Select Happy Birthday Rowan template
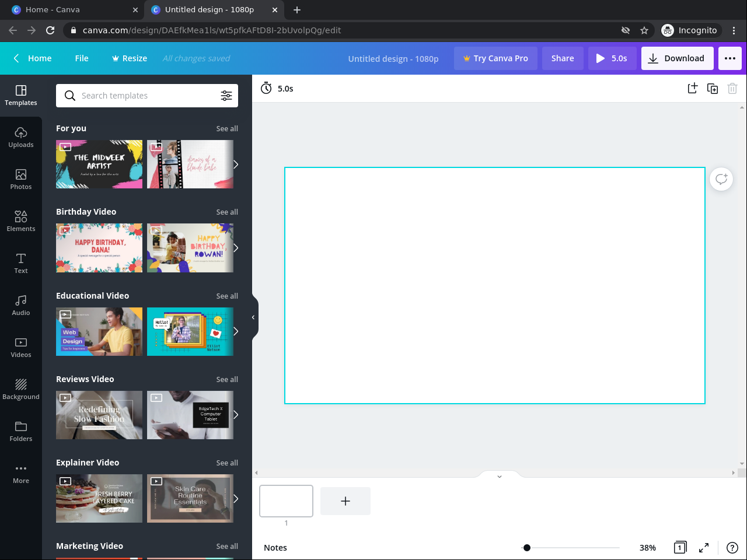This screenshot has width=747, height=560. [190, 248]
